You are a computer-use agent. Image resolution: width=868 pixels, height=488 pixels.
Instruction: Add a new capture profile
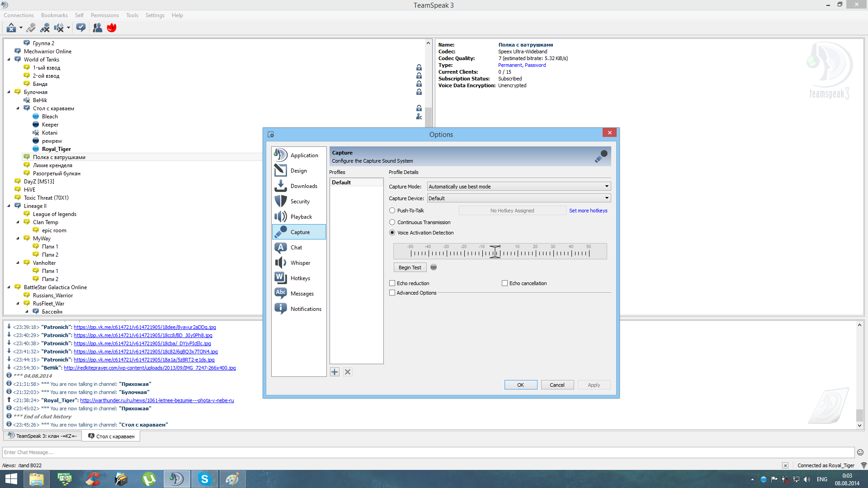(335, 372)
